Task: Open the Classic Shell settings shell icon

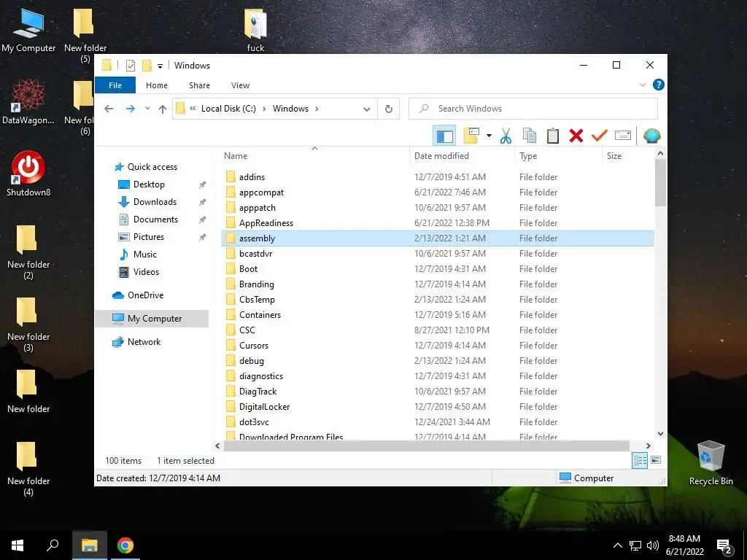Action: [x=651, y=136]
